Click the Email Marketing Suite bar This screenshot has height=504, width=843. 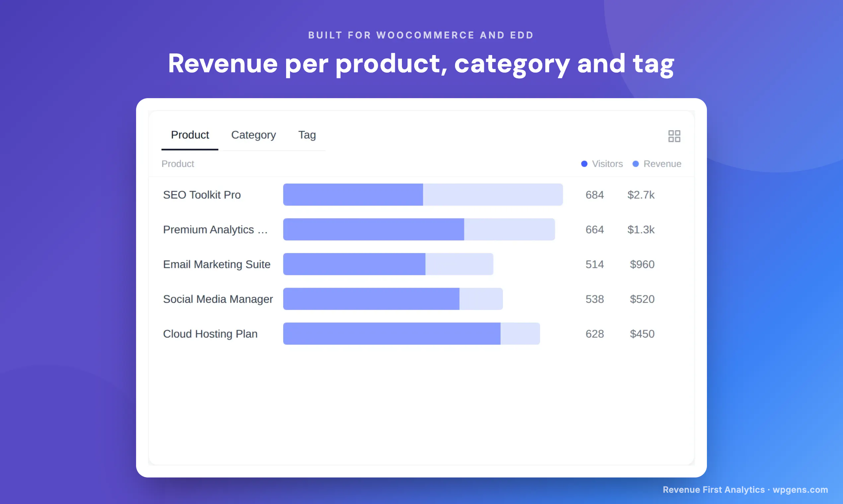pos(388,264)
